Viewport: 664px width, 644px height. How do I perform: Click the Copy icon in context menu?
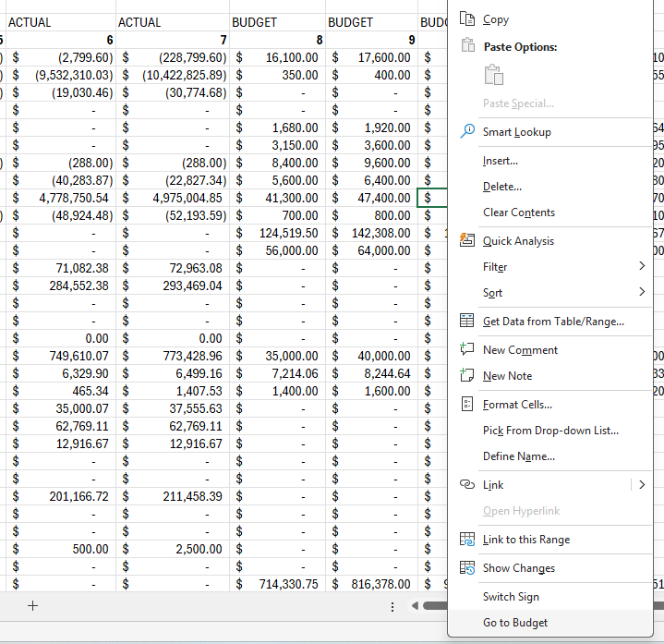tap(467, 18)
